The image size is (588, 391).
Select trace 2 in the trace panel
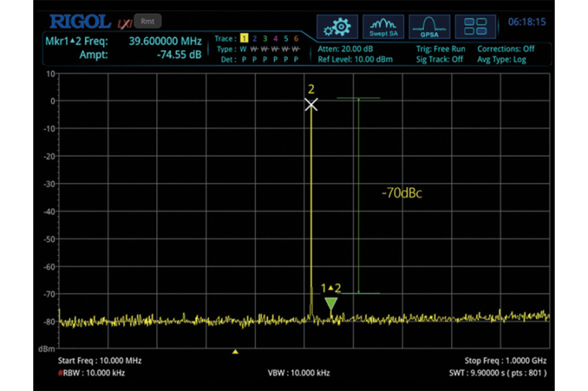(255, 39)
